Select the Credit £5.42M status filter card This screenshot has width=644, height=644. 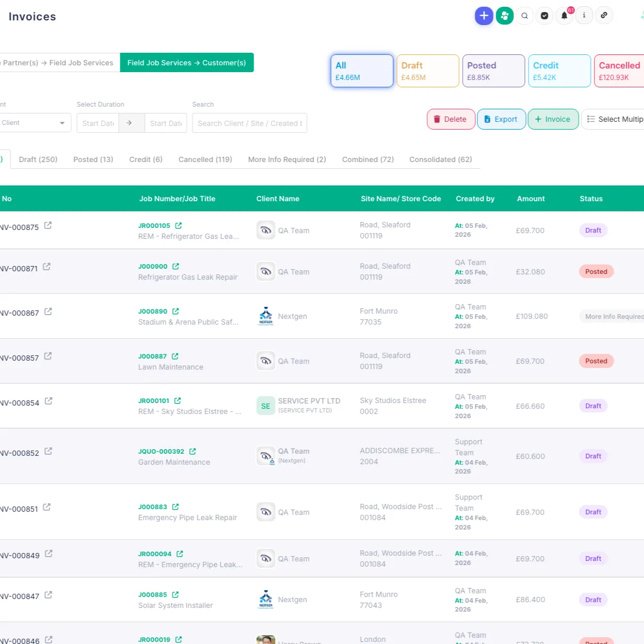point(559,71)
